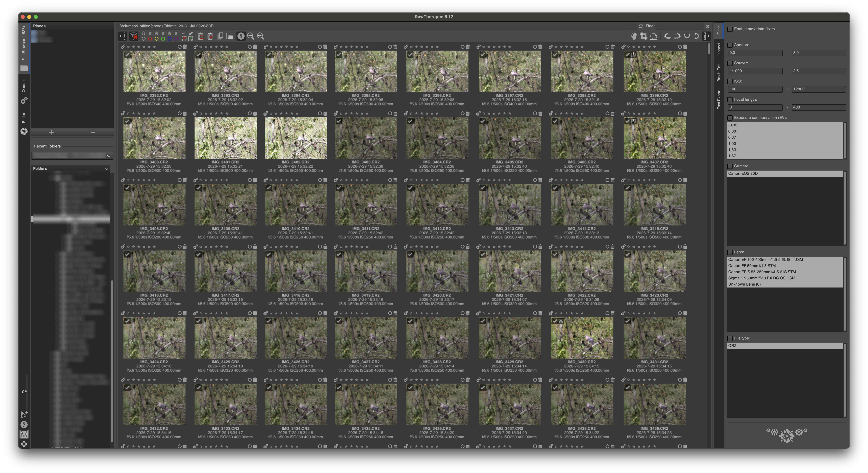Remove selected place with minus button
Viewport: 868px width, 473px height.
(x=93, y=132)
